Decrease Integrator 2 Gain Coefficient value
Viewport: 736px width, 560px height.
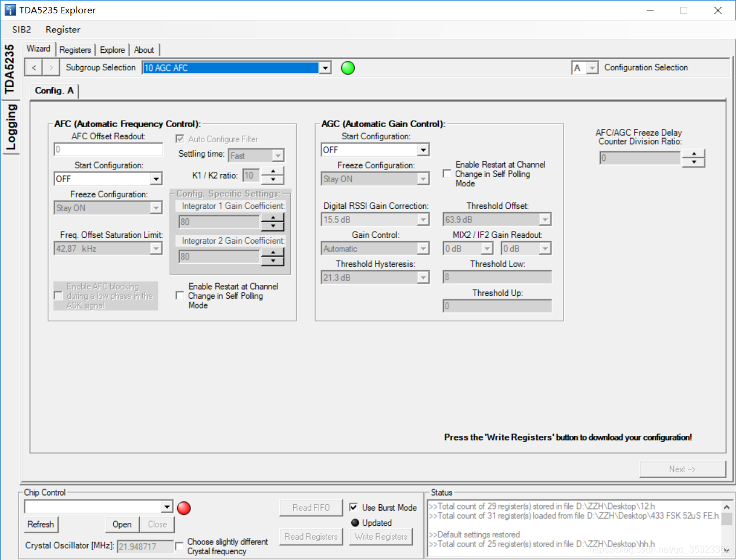click(x=273, y=261)
